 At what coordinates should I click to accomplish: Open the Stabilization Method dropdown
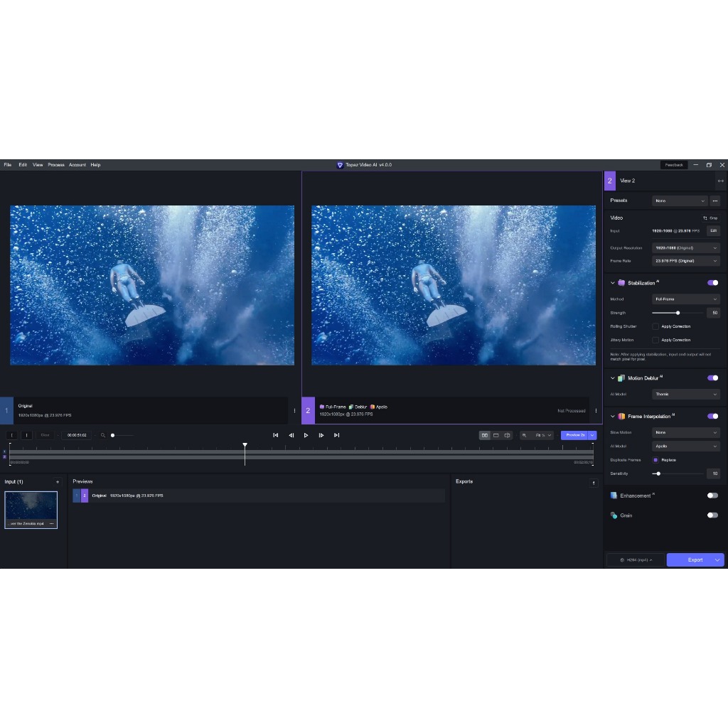(x=686, y=299)
